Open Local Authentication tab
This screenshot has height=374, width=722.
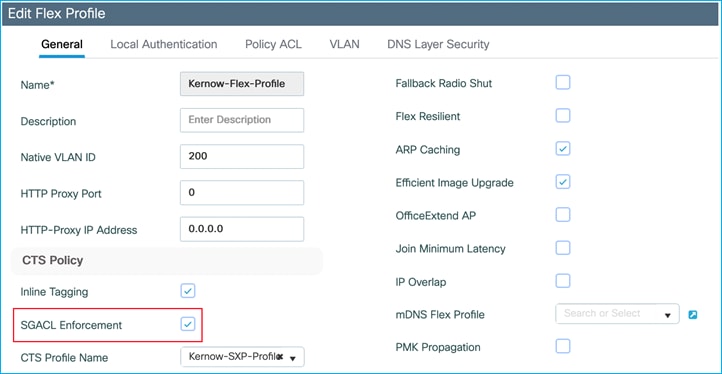pos(163,44)
